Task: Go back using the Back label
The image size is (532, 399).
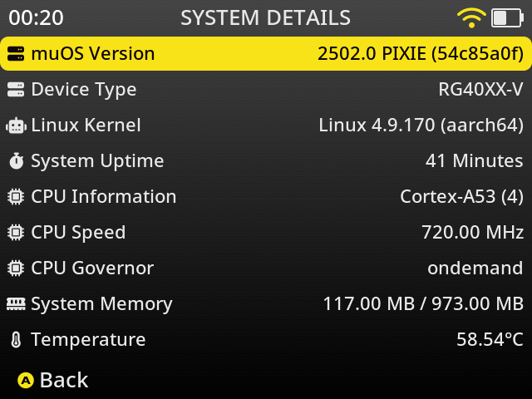Action: click(x=64, y=380)
